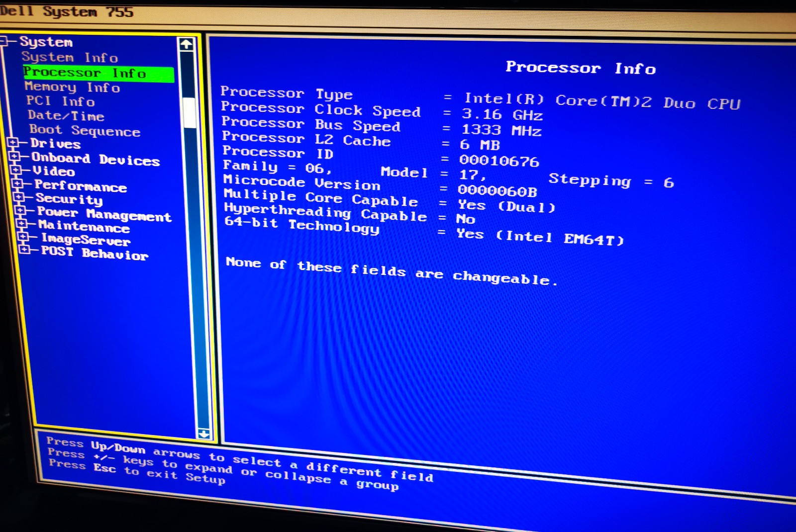
Task: Open Memory Info settings
Action: tap(73, 88)
